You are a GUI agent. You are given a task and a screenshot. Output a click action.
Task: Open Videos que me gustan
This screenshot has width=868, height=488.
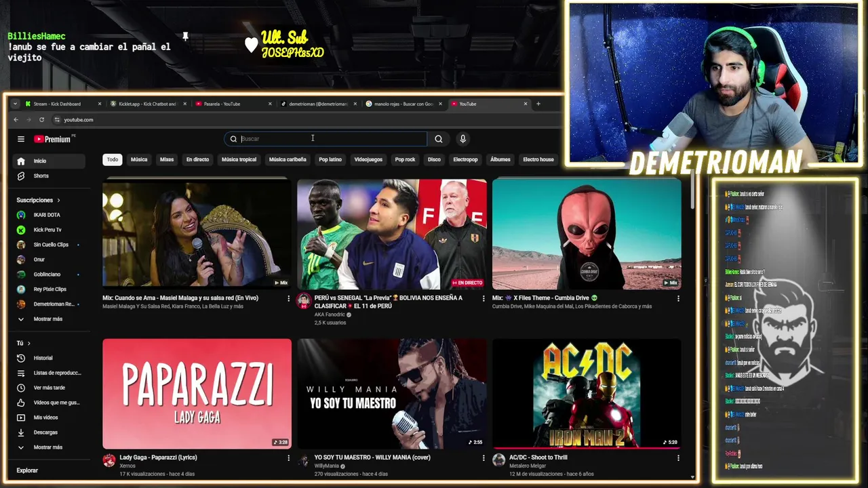tap(48, 403)
